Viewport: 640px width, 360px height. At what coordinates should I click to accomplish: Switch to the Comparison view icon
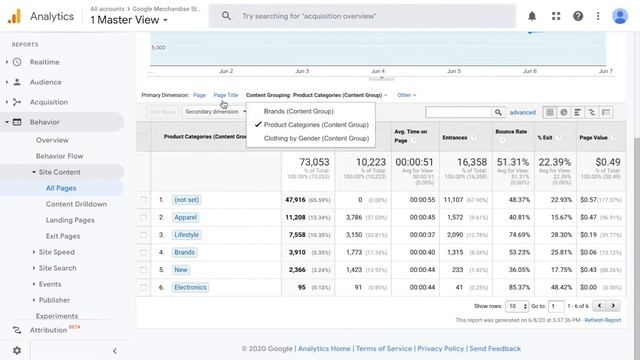[x=591, y=112]
